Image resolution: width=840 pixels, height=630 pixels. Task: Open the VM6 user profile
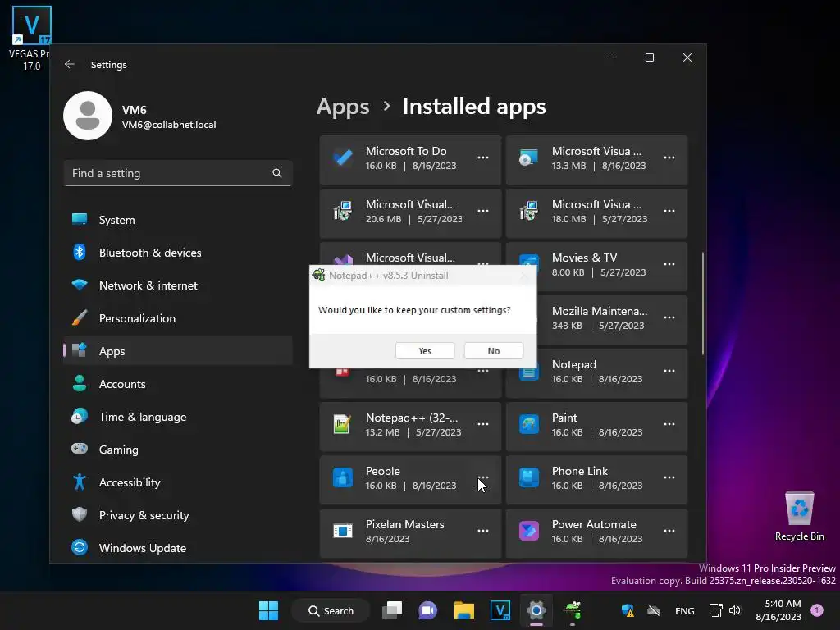(140, 116)
